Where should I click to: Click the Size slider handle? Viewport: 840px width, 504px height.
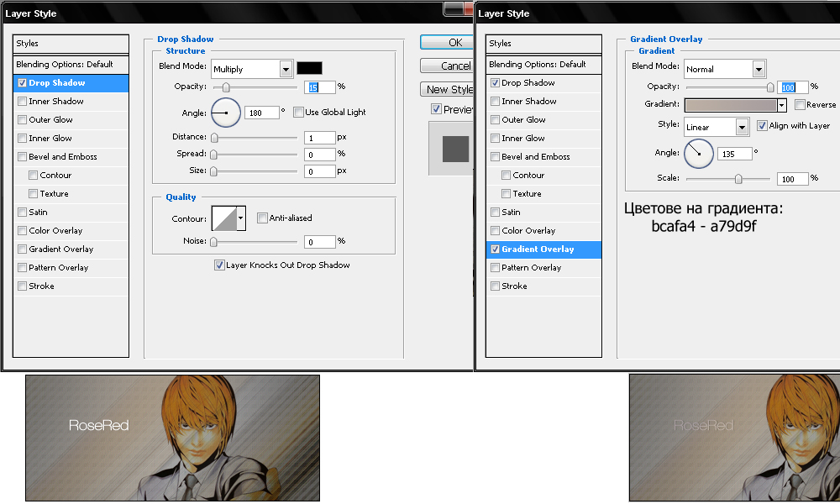pos(213,171)
